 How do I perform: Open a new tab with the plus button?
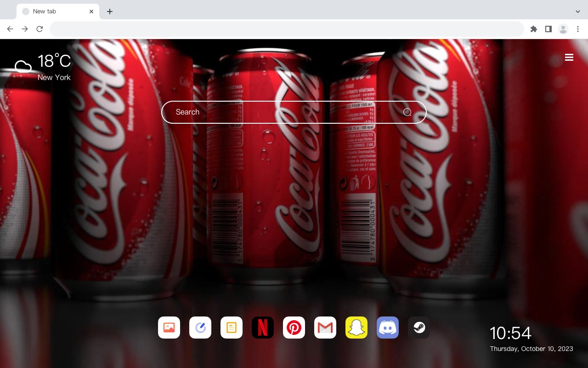tap(109, 11)
